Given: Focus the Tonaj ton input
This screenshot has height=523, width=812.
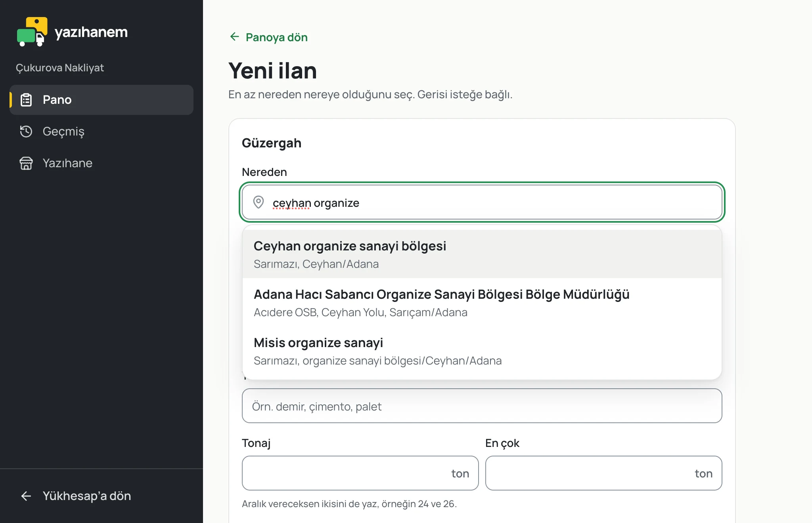Looking at the screenshot, I should 360,473.
